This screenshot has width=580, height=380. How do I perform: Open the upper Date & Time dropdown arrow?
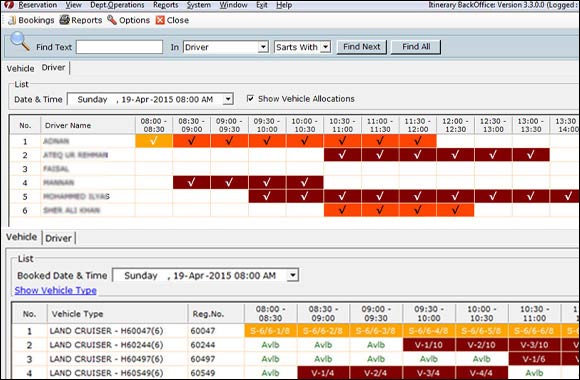[228, 99]
